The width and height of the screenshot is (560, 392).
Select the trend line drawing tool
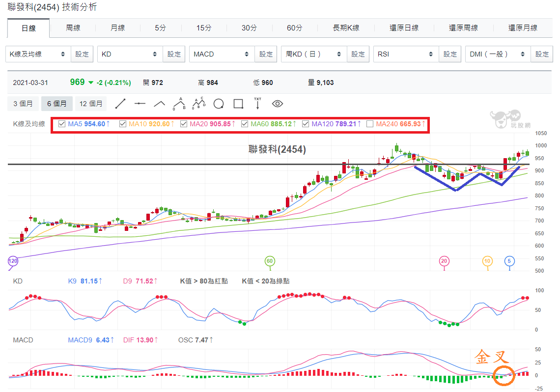120,104
